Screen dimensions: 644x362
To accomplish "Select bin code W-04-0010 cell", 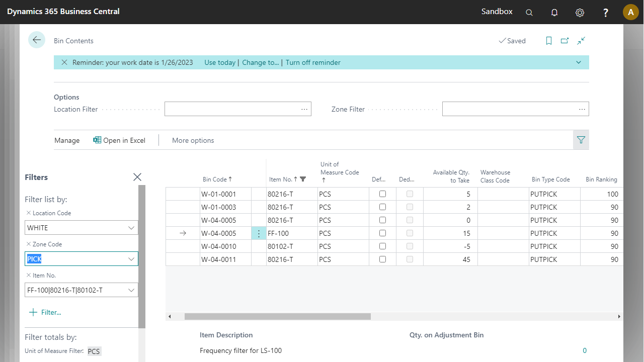I will coord(225,246).
